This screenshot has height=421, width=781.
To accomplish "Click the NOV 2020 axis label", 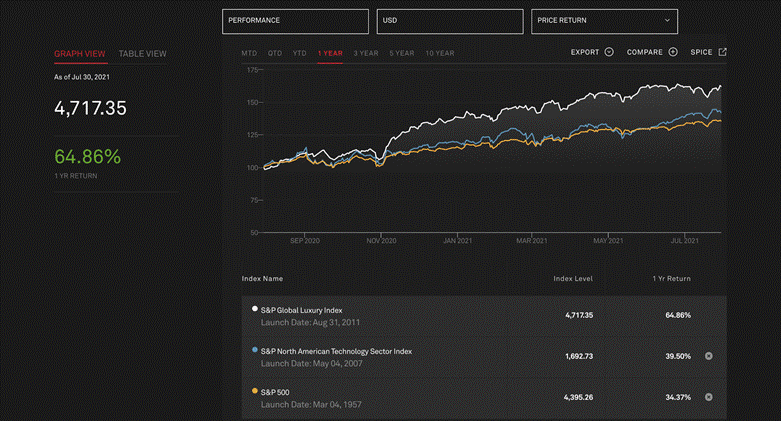I will click(x=381, y=241).
